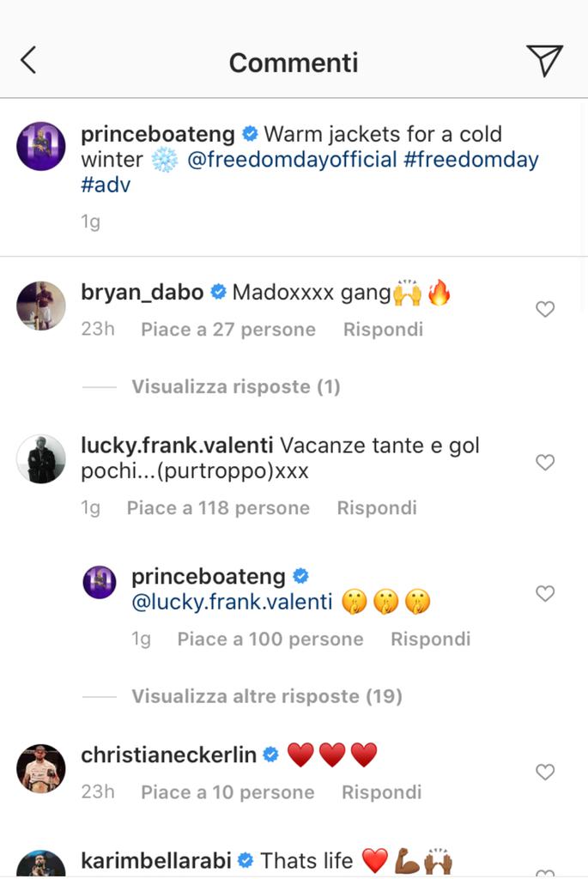Screen dimensions: 588x879
Task: Open the #freedomday hashtag
Action: pyautogui.click(x=471, y=160)
